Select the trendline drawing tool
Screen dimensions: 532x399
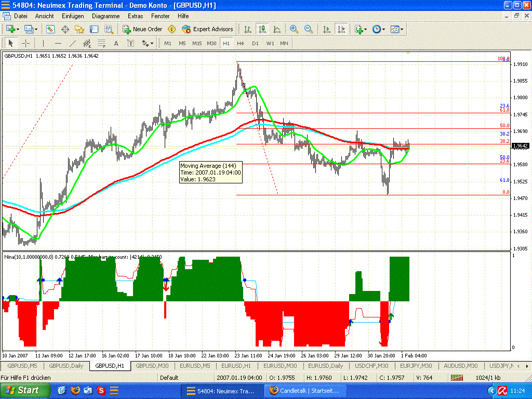(73, 43)
